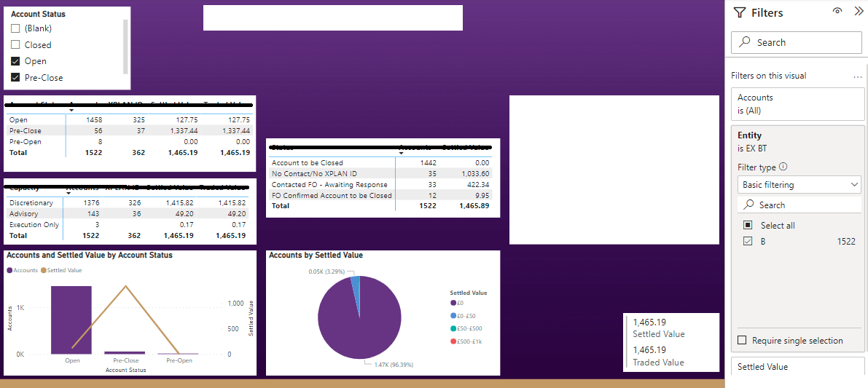
Task: Check the Closed account status box
Action: 15,45
